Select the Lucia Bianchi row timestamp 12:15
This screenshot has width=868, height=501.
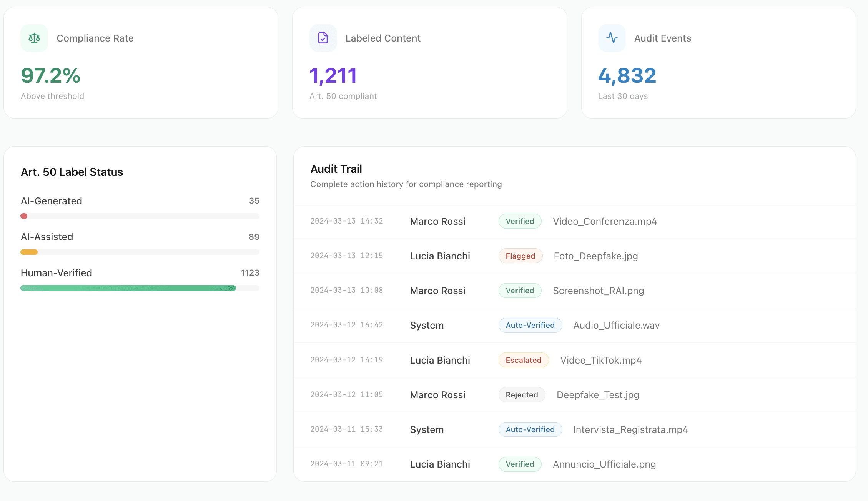click(x=346, y=256)
